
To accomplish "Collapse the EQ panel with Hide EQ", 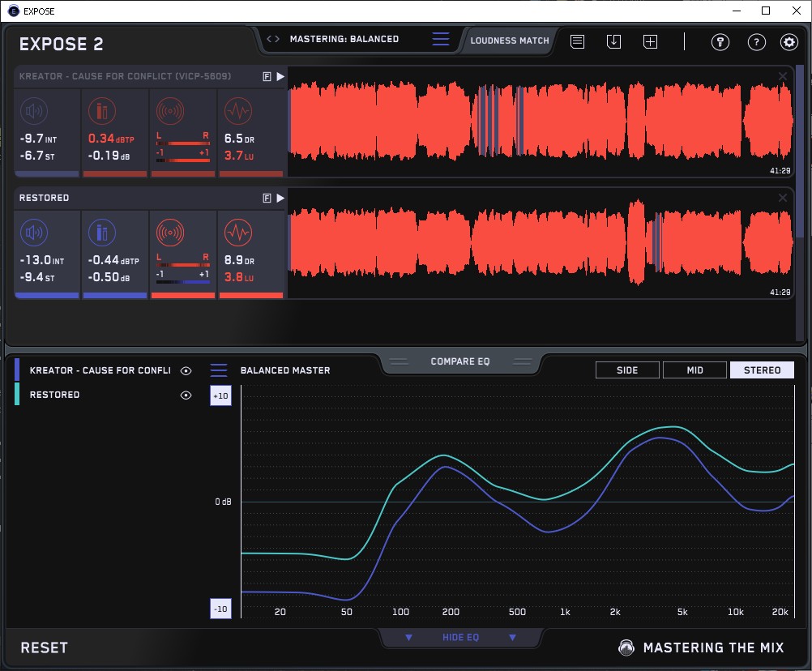I will (460, 638).
